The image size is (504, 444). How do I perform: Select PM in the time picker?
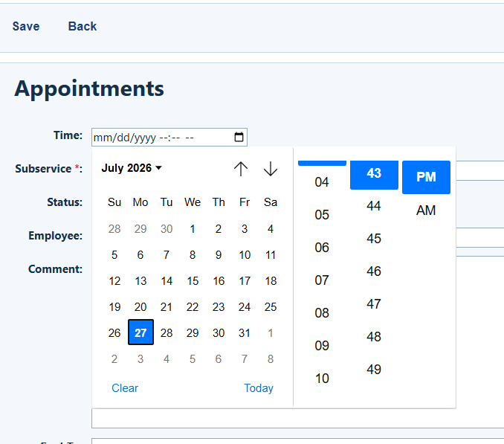[x=426, y=177]
